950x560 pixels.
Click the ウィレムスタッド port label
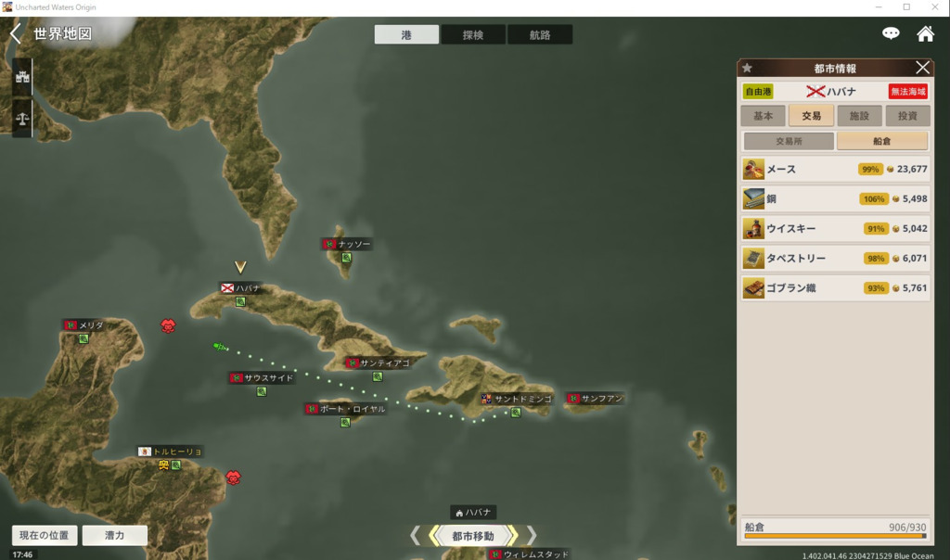tap(530, 554)
